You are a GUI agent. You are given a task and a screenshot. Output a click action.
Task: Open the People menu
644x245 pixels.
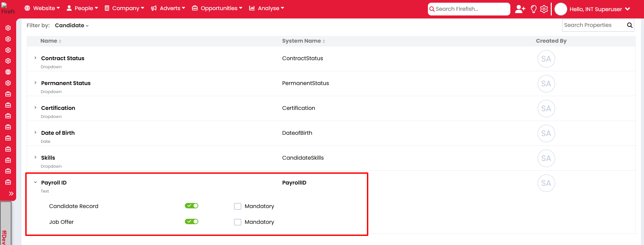pyautogui.click(x=82, y=8)
